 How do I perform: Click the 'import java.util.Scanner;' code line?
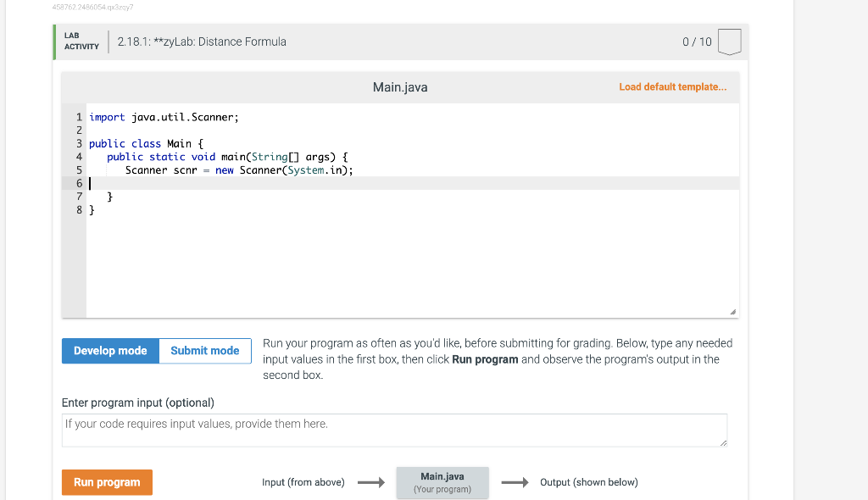click(x=164, y=118)
